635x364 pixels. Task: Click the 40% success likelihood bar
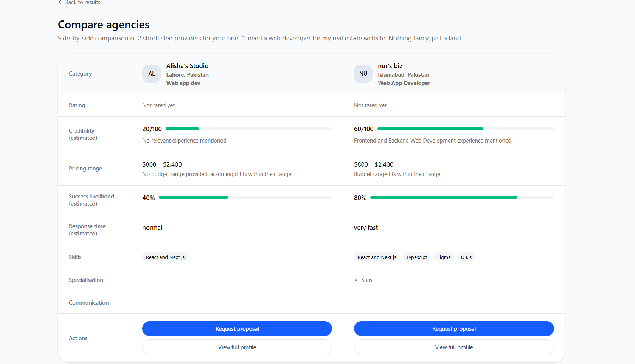245,197
